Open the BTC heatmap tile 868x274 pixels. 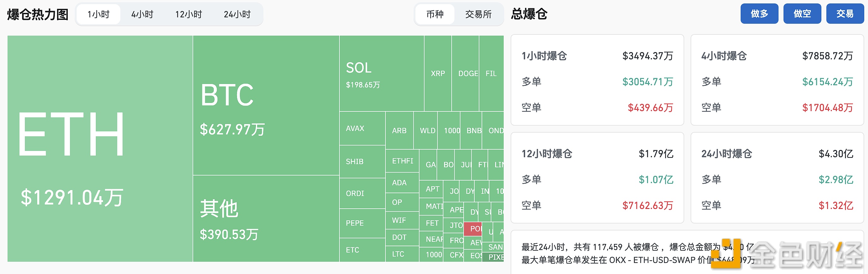[x=266, y=105]
